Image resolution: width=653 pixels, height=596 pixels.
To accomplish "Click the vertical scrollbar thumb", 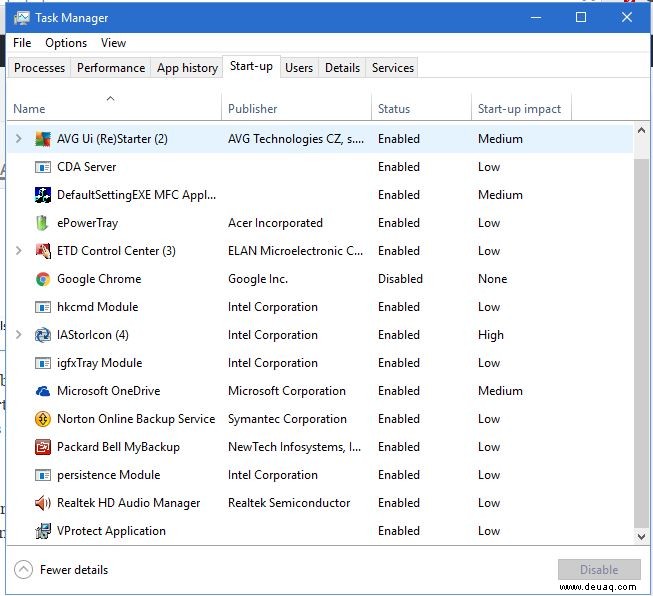I will (x=641, y=343).
